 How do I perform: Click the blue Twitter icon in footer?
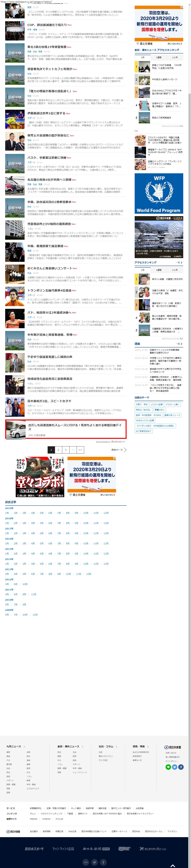[174, 767]
